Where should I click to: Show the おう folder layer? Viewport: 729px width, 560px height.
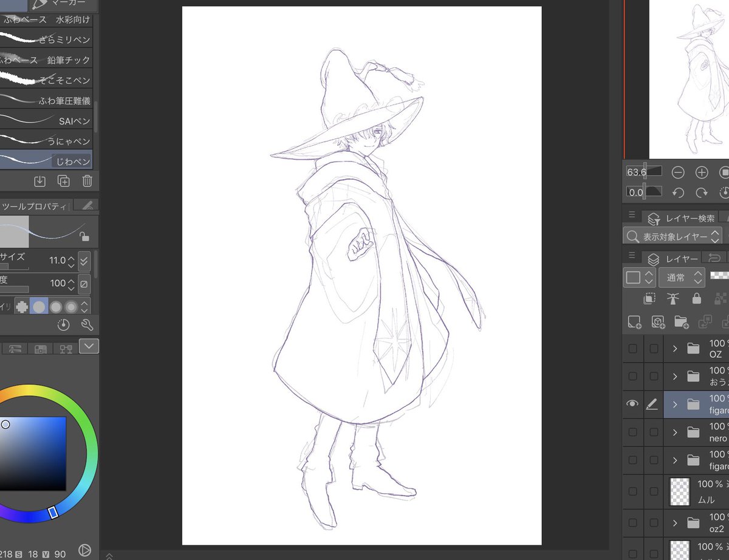click(x=633, y=376)
